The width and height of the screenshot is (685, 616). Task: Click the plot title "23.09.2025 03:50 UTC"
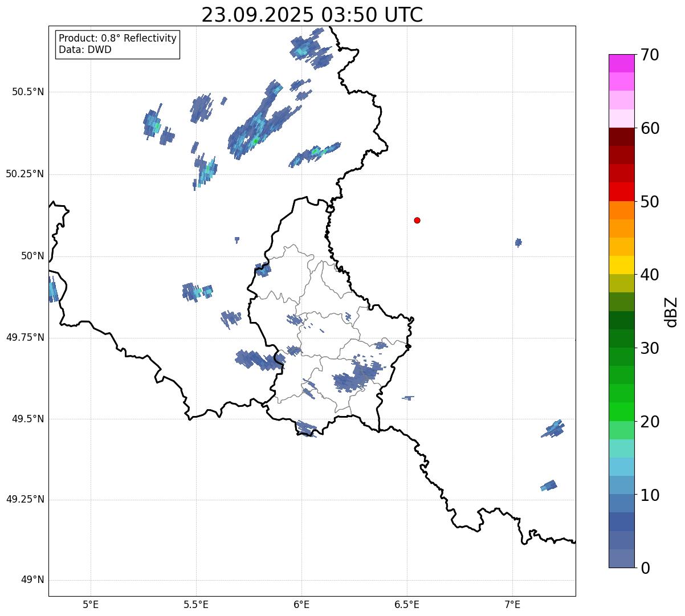pos(312,15)
